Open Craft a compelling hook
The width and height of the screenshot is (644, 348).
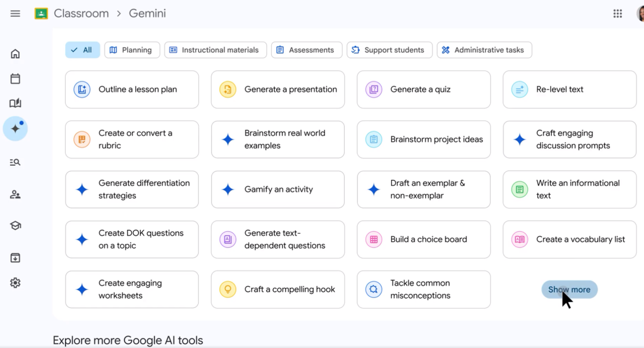(278, 290)
